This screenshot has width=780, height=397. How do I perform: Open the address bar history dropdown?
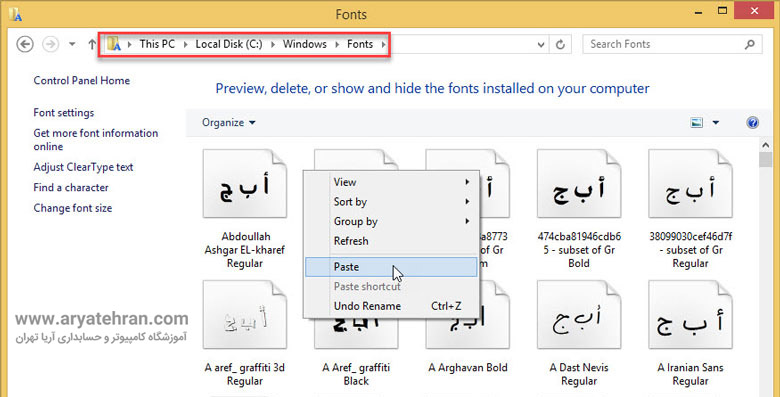pyautogui.click(x=541, y=45)
